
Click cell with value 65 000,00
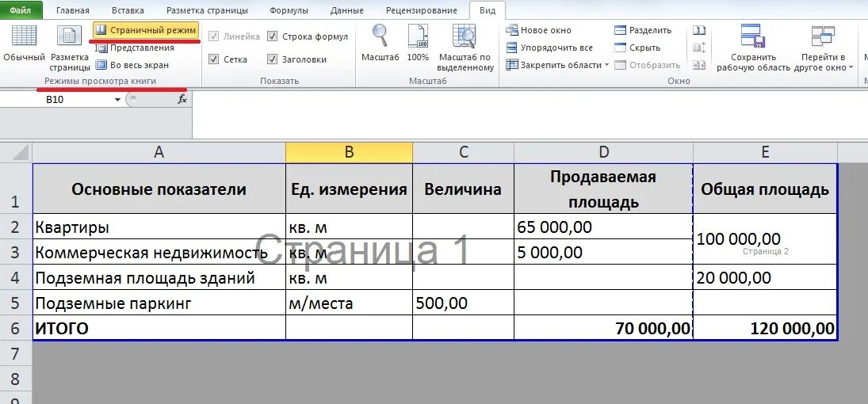[x=603, y=227]
